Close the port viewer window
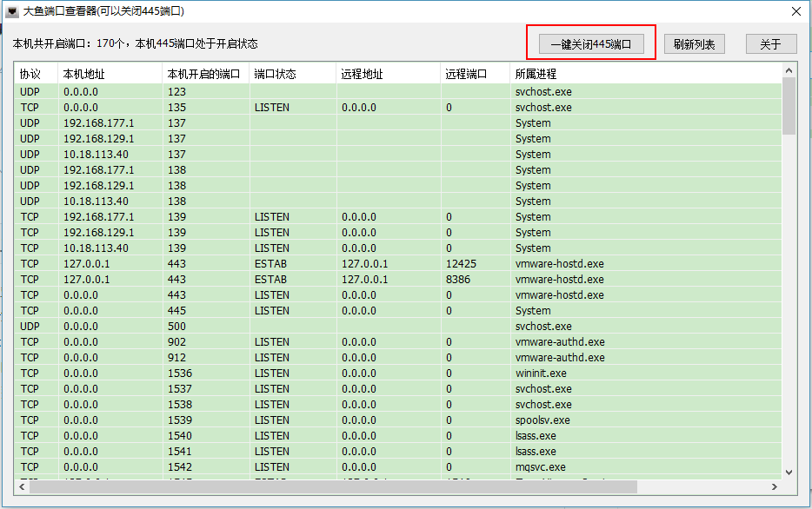 [x=795, y=11]
